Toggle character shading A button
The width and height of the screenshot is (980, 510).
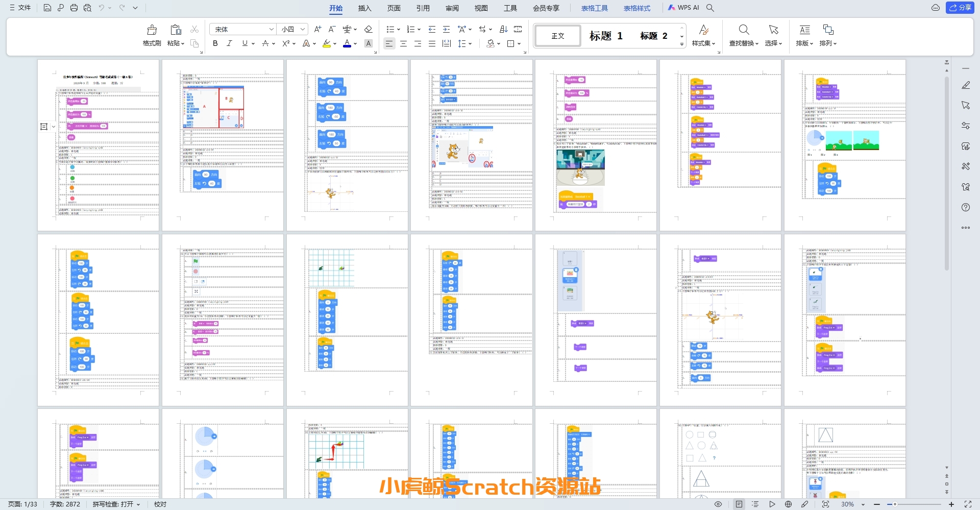pyautogui.click(x=369, y=43)
